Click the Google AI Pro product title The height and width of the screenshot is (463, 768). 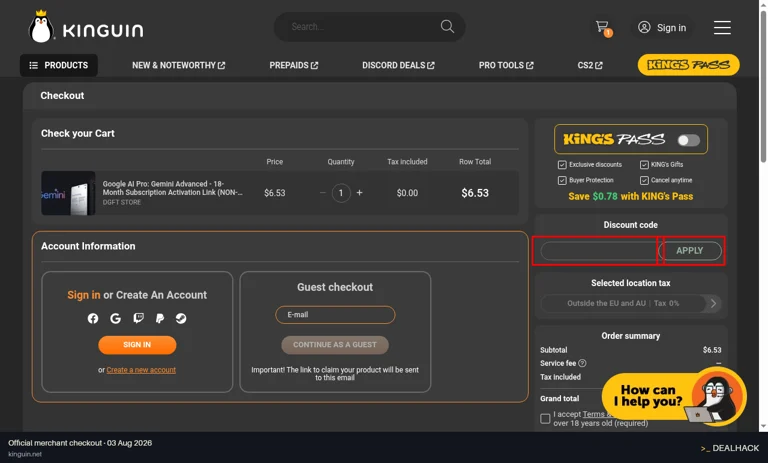[172, 188]
